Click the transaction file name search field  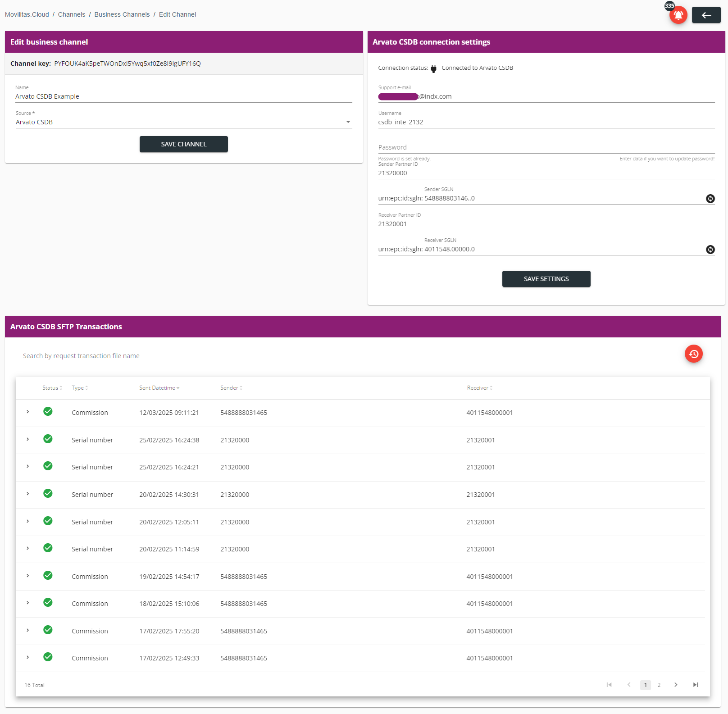tap(350, 356)
